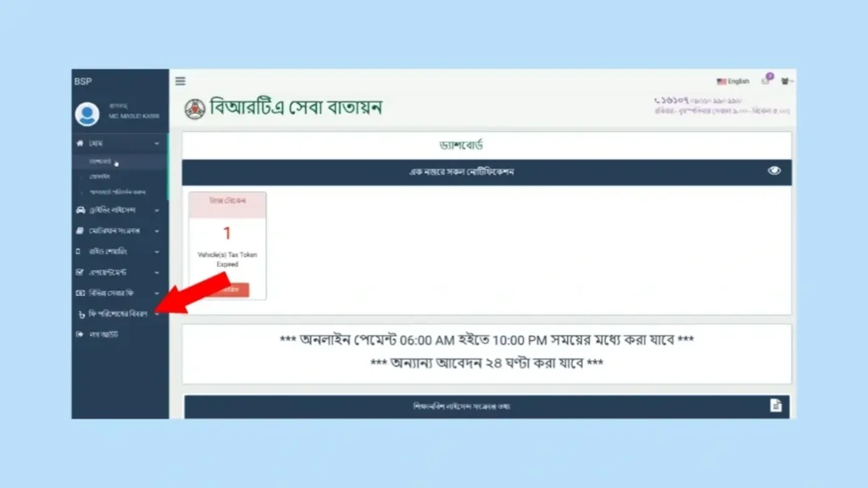
Task: Select the Dashboard submenu item
Action: point(100,161)
